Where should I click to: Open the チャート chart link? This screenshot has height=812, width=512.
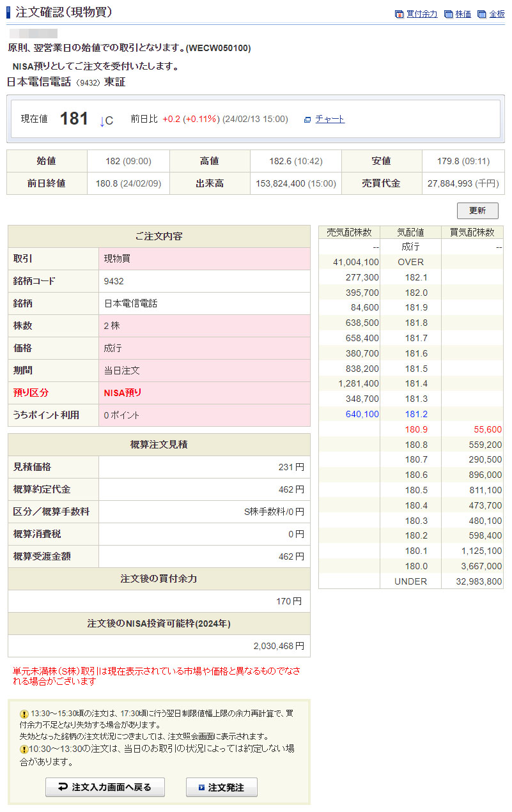tap(330, 119)
